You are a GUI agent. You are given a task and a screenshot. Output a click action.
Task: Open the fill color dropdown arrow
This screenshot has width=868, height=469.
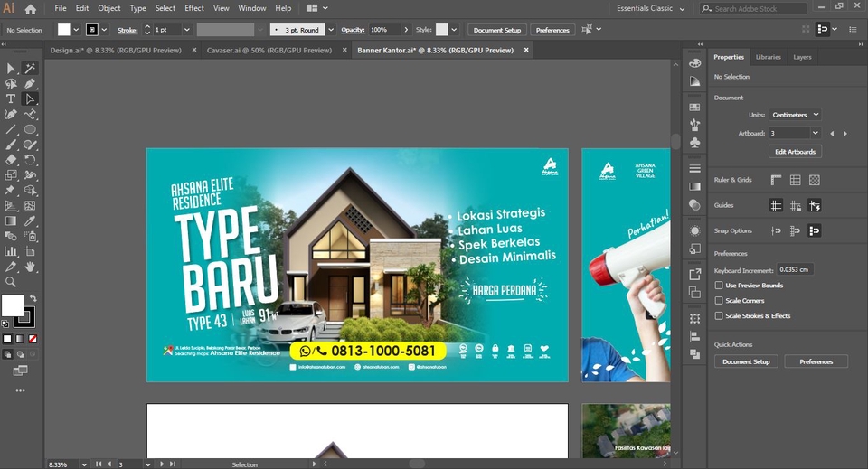[x=76, y=30]
